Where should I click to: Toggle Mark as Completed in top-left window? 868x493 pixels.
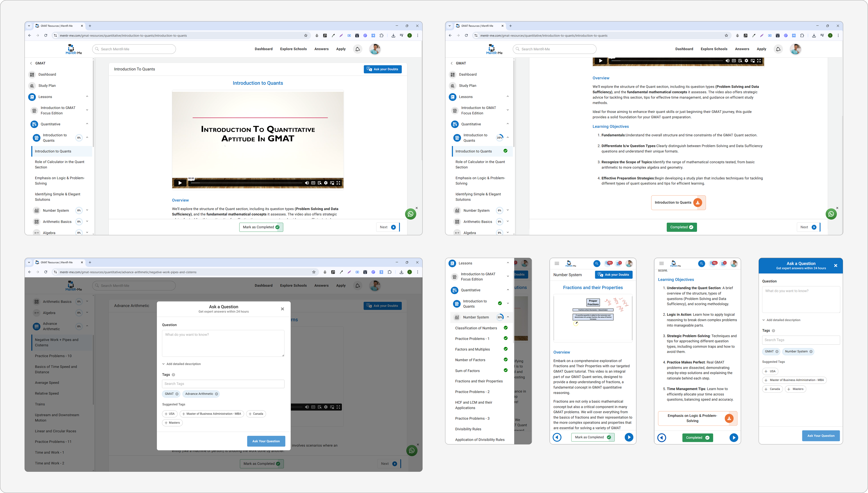point(261,227)
